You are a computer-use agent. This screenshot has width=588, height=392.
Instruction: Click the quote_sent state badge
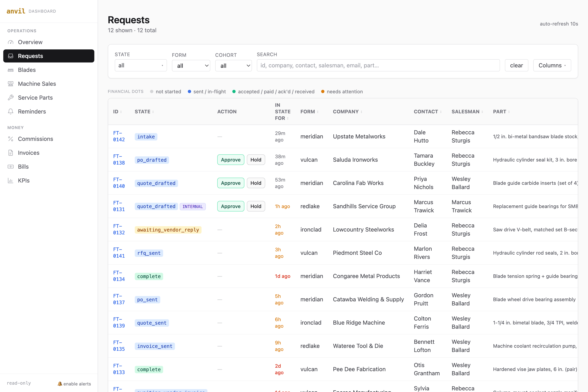point(152,323)
